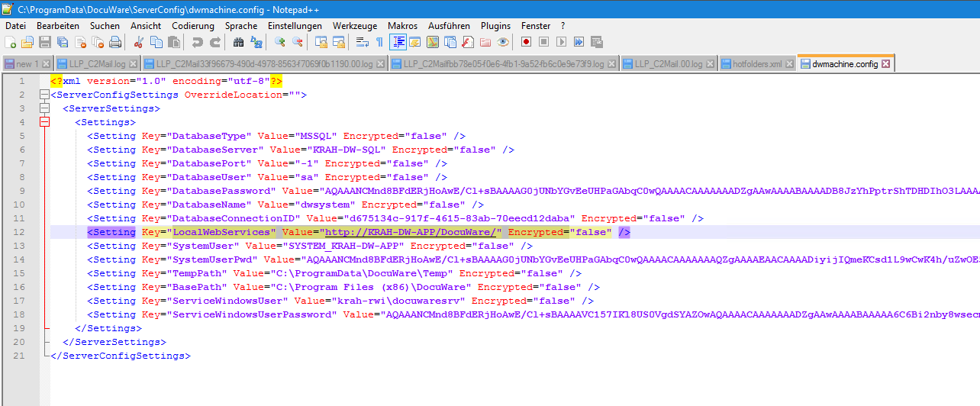Open Find with the binoculars icon
Screen dimensions: 980x406
[238, 42]
